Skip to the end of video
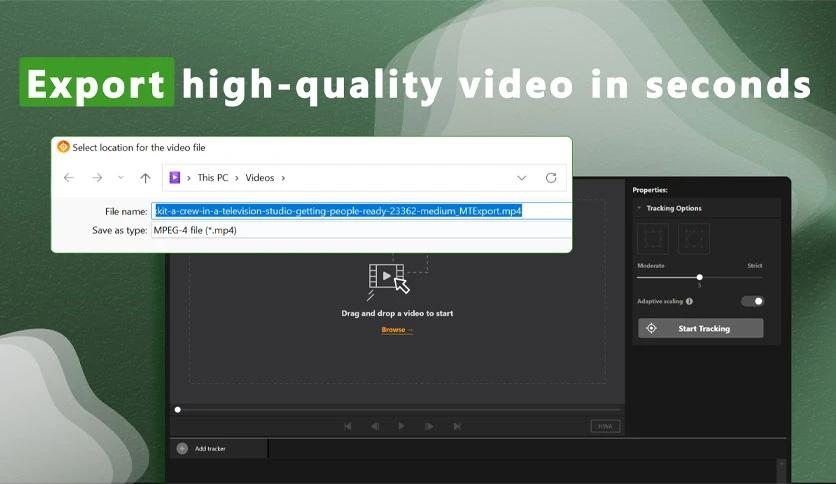 point(457,426)
